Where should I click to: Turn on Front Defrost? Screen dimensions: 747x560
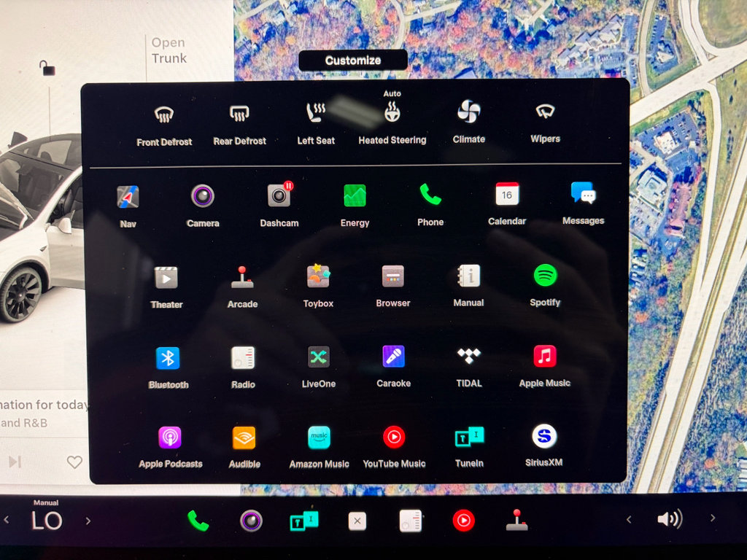(x=164, y=125)
